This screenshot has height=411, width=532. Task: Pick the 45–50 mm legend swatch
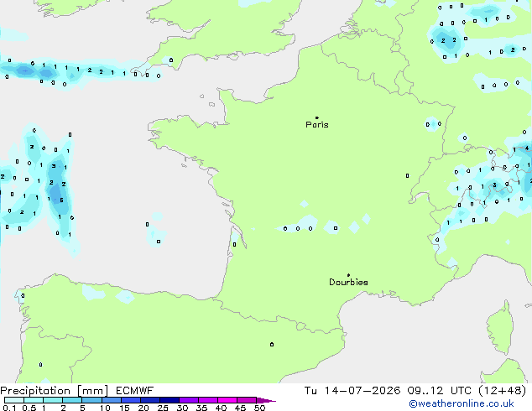click(x=247, y=400)
